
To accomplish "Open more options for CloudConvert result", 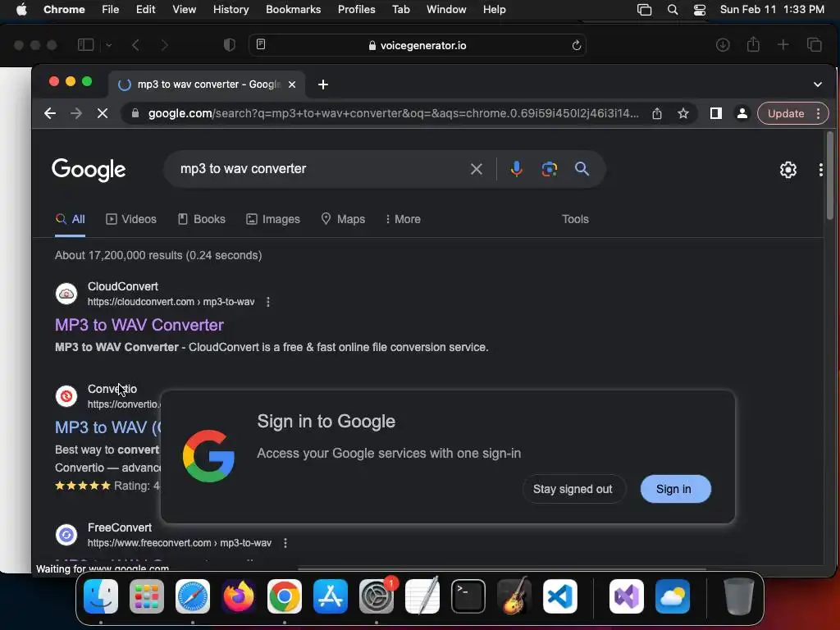I will [268, 302].
